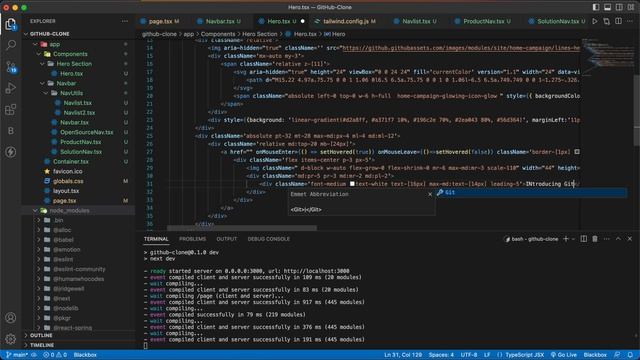
Task: Select the Git Emmet suggestion
Action: pos(531,192)
